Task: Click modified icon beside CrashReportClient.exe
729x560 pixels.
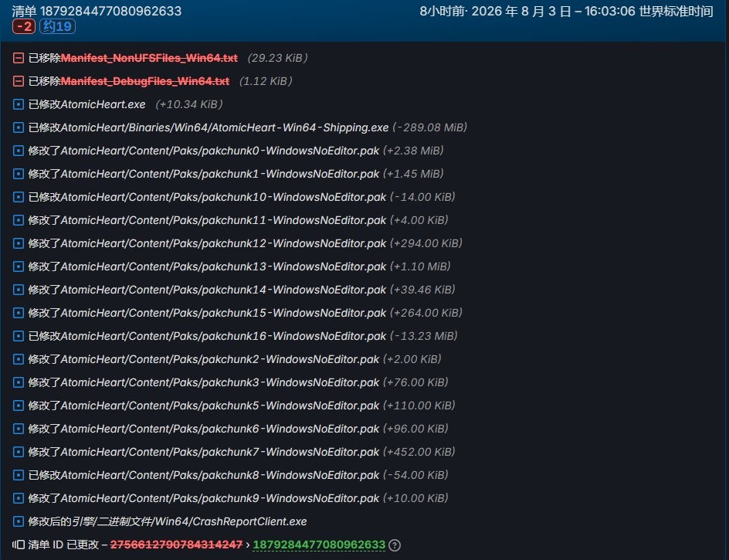Action: pyautogui.click(x=18, y=521)
